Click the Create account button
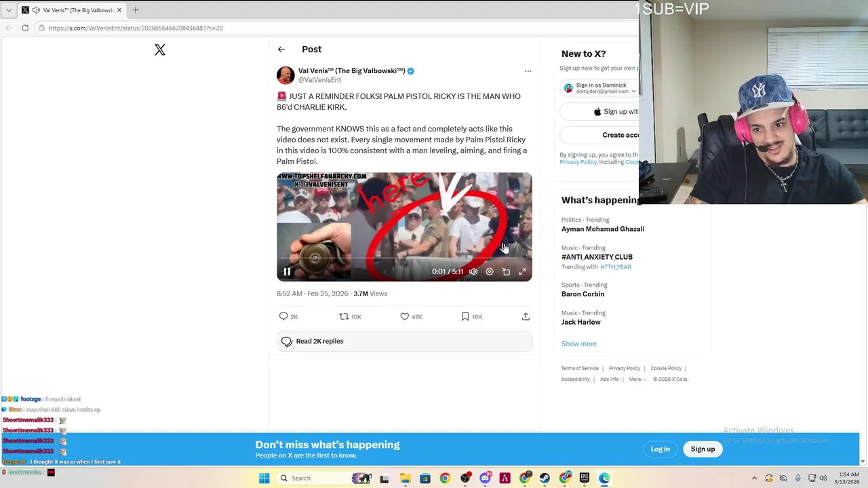This screenshot has height=488, width=868. click(599, 135)
